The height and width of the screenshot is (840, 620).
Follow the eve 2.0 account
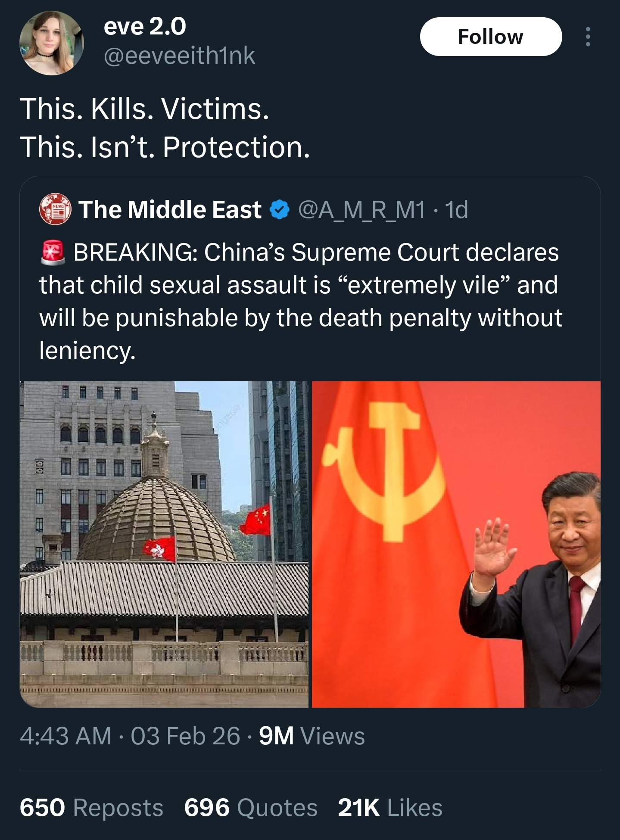[491, 37]
